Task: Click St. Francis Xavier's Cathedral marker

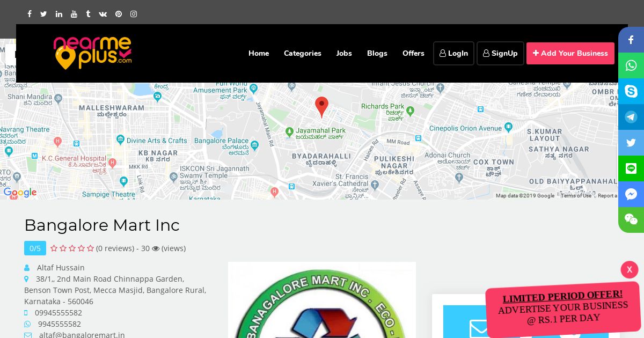Action: [x=375, y=184]
